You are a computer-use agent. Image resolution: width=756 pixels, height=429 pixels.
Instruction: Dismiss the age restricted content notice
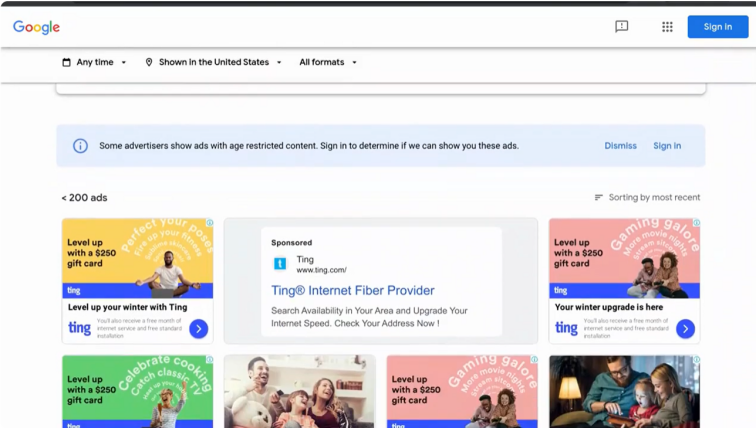(x=621, y=146)
